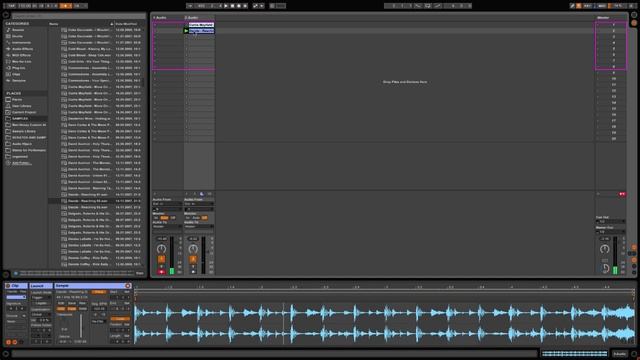Set 1 Audio monitor to In
640x360 pixels.
pos(156,218)
